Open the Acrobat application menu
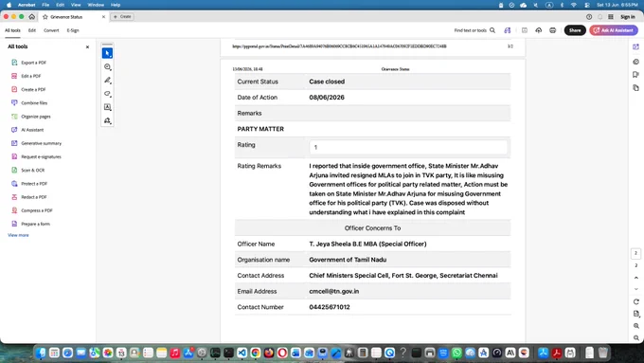Screen dimensions: 644x363 click(27, 5)
